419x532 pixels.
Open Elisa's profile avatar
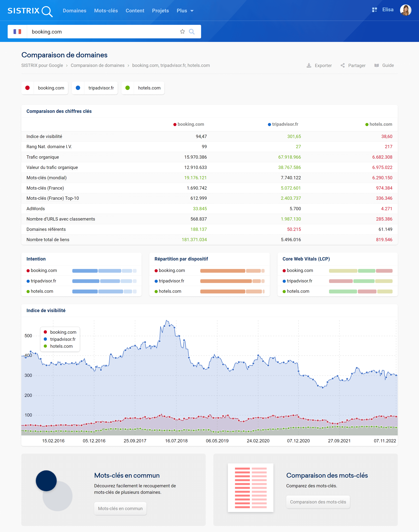tap(405, 10)
